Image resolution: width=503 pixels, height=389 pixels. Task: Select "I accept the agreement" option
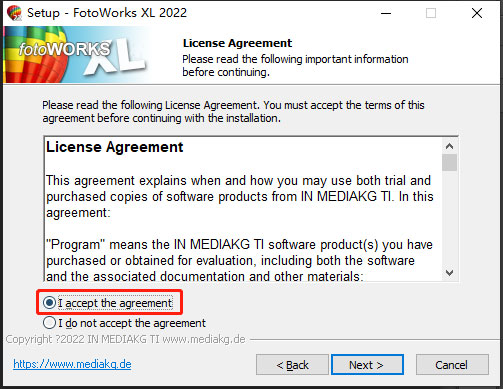(x=49, y=303)
